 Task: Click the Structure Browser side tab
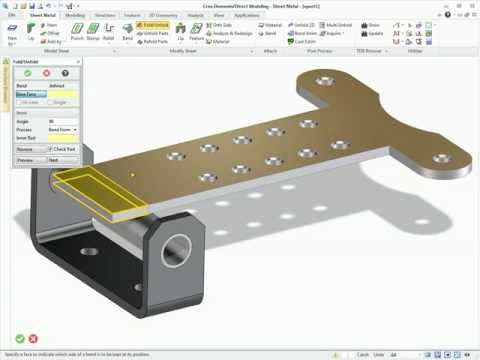(5, 85)
